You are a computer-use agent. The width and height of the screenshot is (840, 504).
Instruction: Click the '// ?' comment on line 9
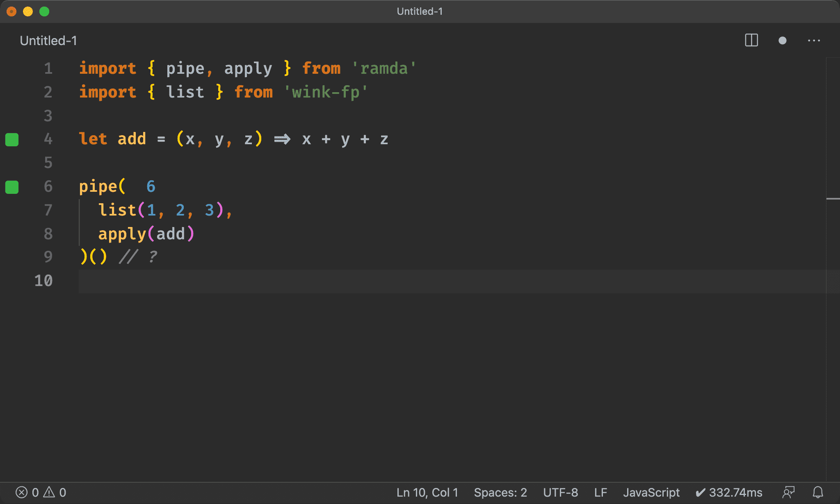[138, 257]
